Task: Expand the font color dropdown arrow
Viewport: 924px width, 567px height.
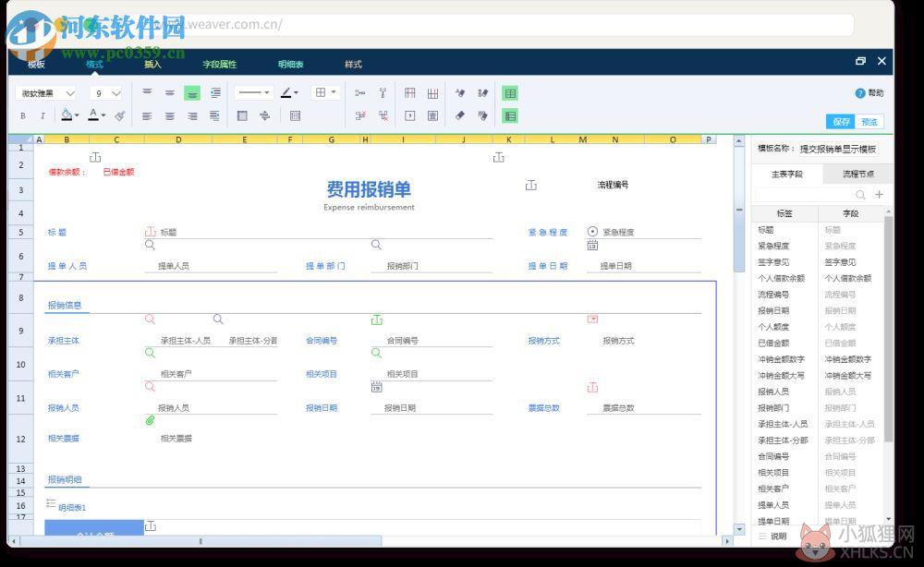Action: pos(103,116)
